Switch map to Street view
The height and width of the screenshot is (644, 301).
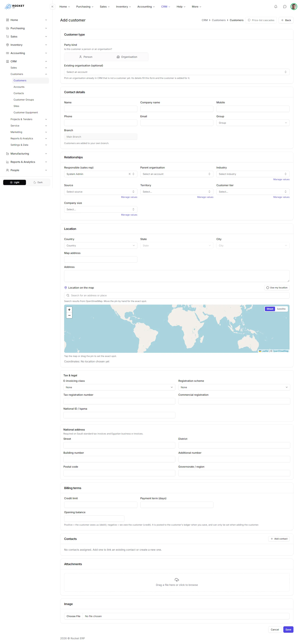270,309
